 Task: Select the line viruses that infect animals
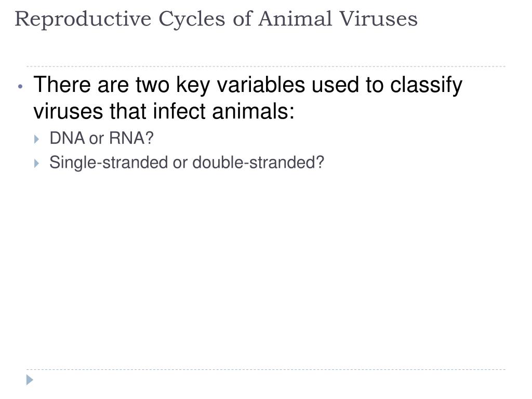(x=164, y=111)
